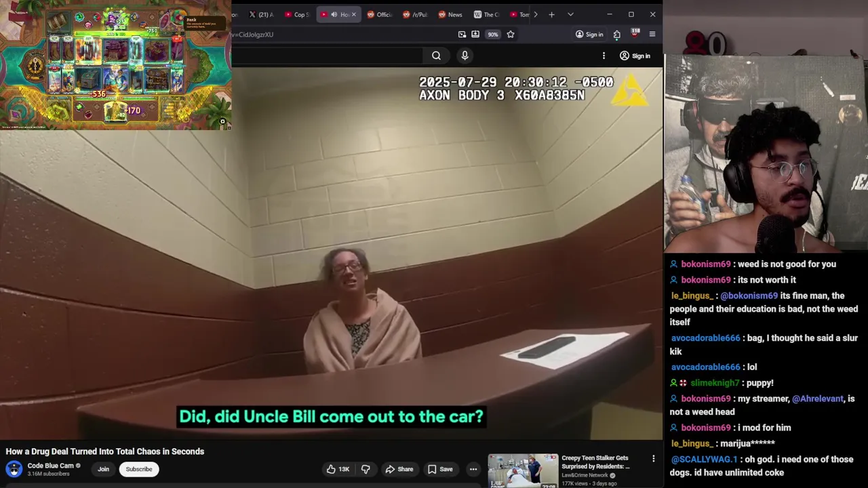Switch to the News Reddit tab
Image resolution: width=868 pixels, height=488 pixels.
[450, 14]
